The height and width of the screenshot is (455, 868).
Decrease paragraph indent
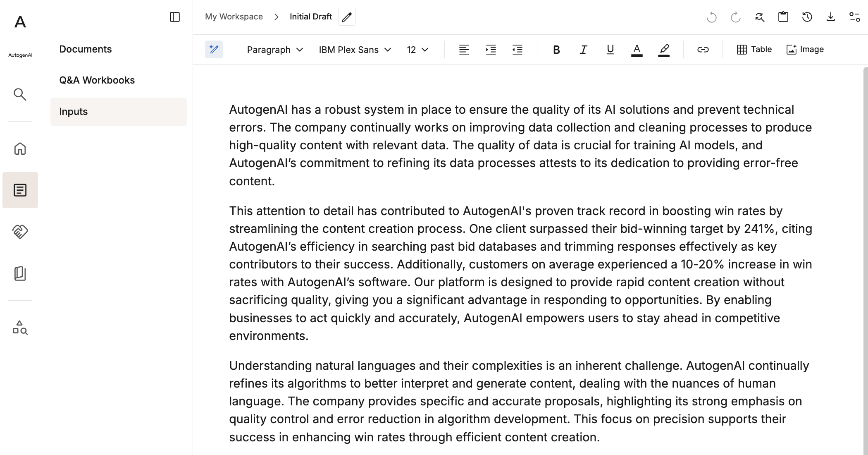517,50
